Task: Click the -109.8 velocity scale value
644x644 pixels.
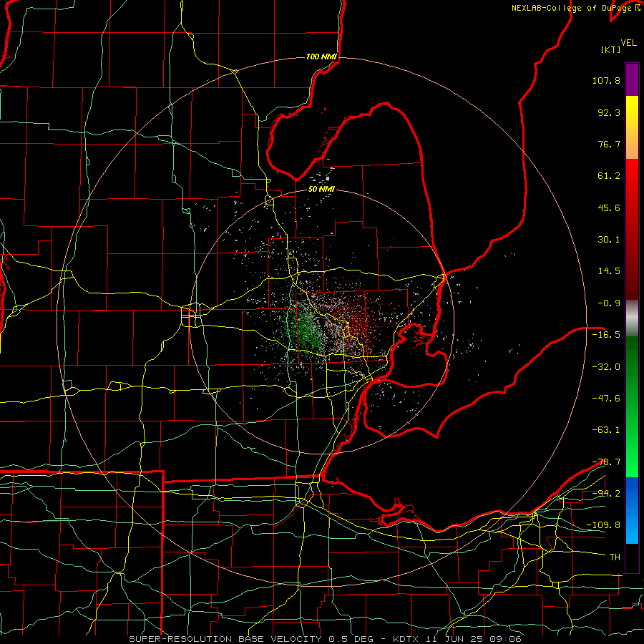Action: 604,525
